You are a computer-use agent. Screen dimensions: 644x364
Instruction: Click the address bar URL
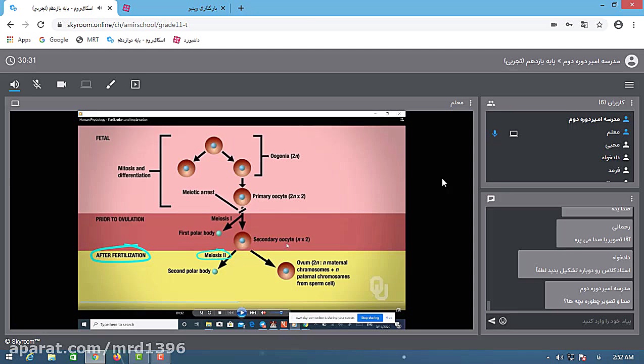[x=127, y=25]
